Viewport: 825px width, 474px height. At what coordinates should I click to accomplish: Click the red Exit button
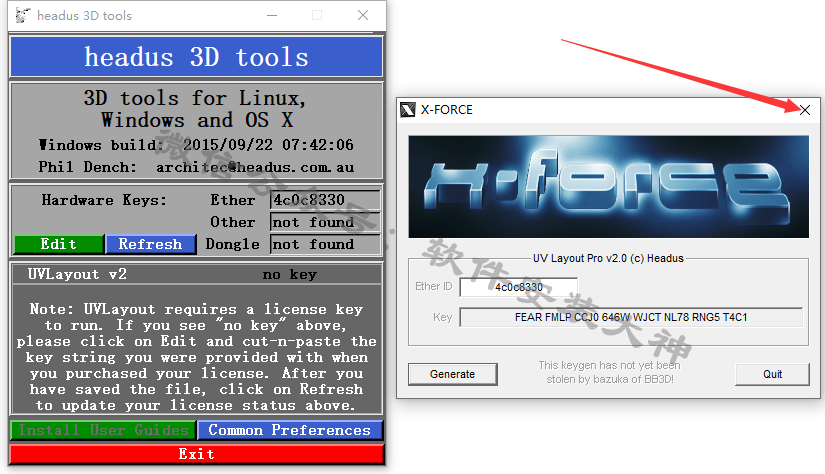(196, 454)
